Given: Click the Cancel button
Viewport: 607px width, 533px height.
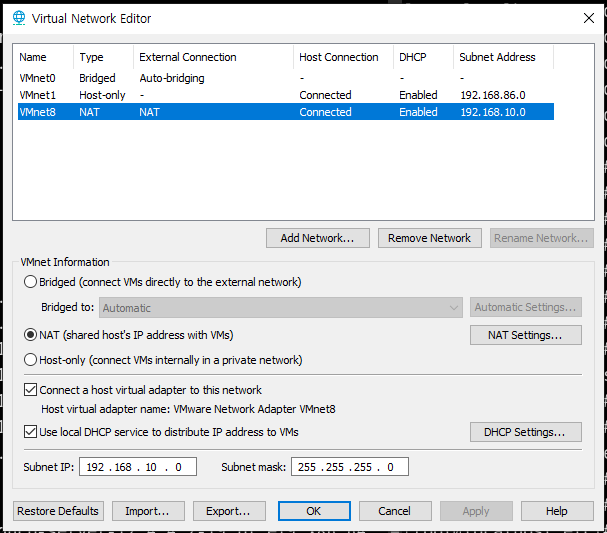Looking at the screenshot, I should 395,511.
